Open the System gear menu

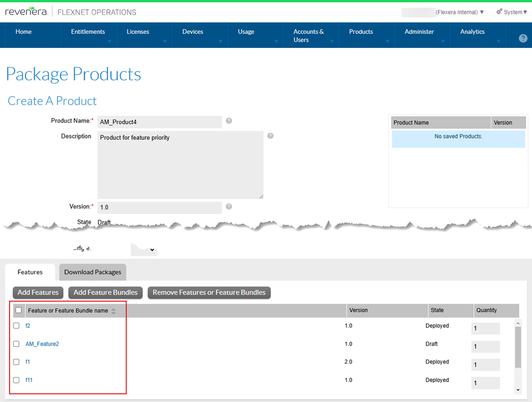click(511, 12)
